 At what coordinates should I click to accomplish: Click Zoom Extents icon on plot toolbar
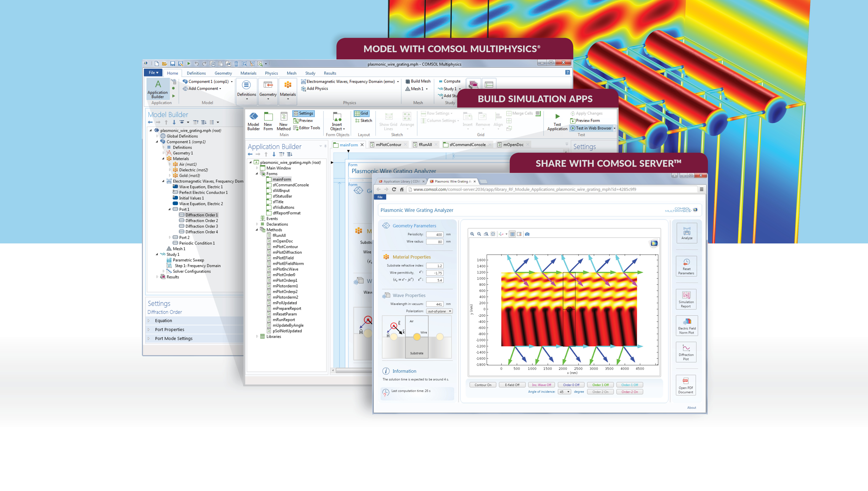pyautogui.click(x=493, y=234)
